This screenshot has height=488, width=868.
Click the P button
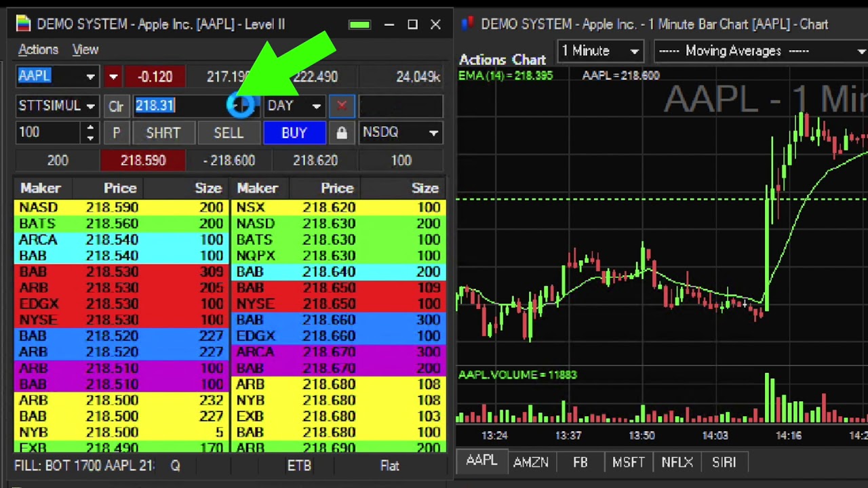click(x=116, y=133)
